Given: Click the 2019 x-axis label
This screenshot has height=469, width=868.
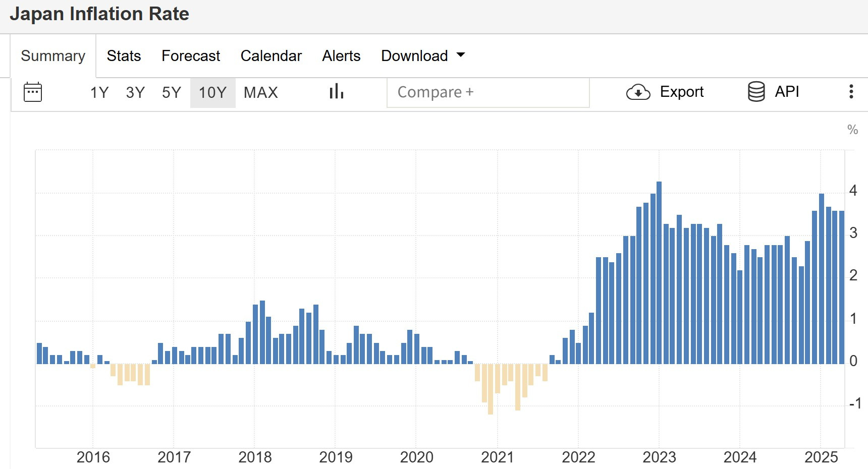Looking at the screenshot, I should 336,457.
